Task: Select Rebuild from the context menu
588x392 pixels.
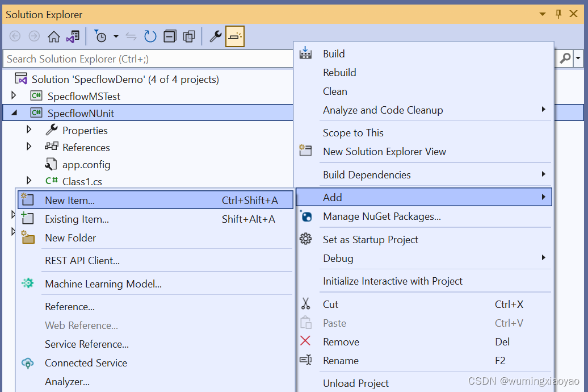Action: tap(339, 72)
